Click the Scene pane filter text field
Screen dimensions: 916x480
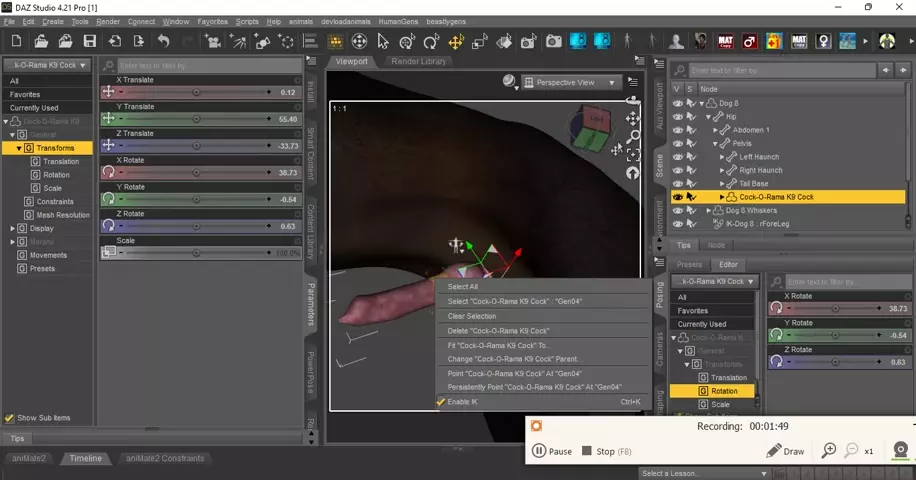[780, 71]
